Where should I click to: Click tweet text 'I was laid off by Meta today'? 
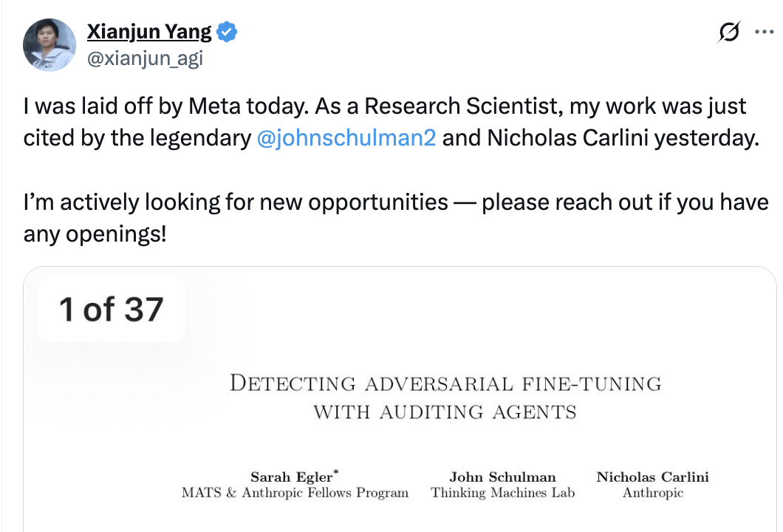coord(163,106)
